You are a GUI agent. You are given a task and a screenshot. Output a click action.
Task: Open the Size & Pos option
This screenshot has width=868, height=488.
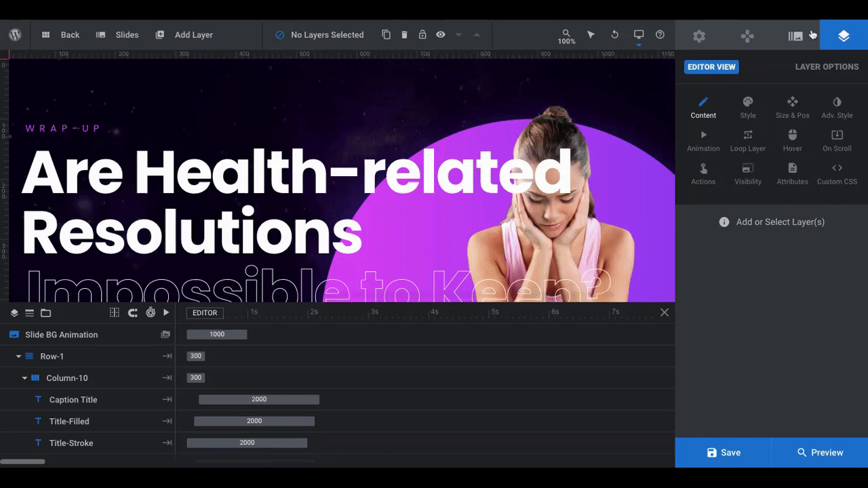(793, 108)
